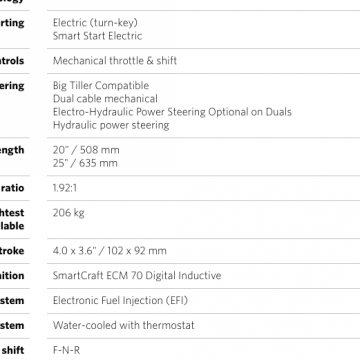Click the partially visible 'ering' steering row label
The image size is (360, 360).
point(12,86)
